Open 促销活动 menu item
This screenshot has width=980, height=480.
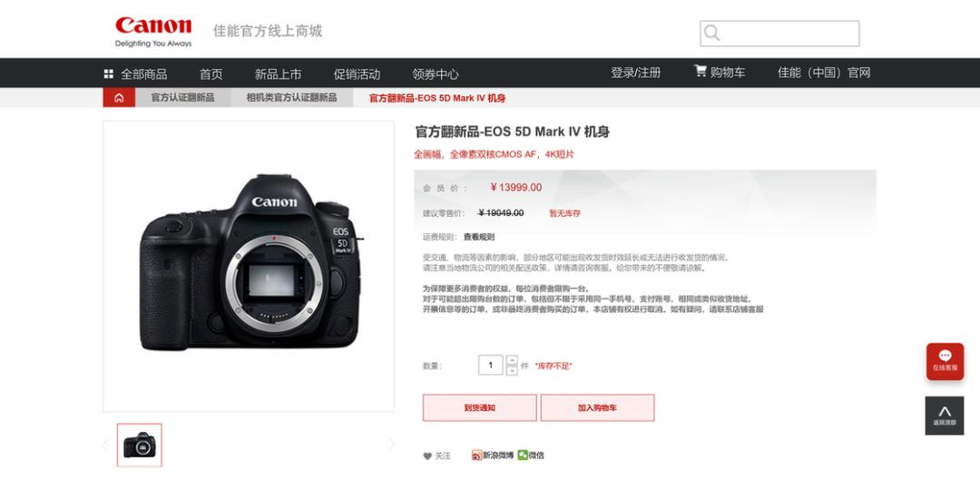357,74
